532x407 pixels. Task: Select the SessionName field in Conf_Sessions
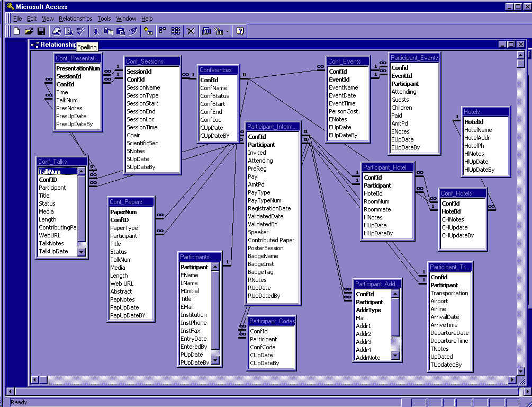143,87
